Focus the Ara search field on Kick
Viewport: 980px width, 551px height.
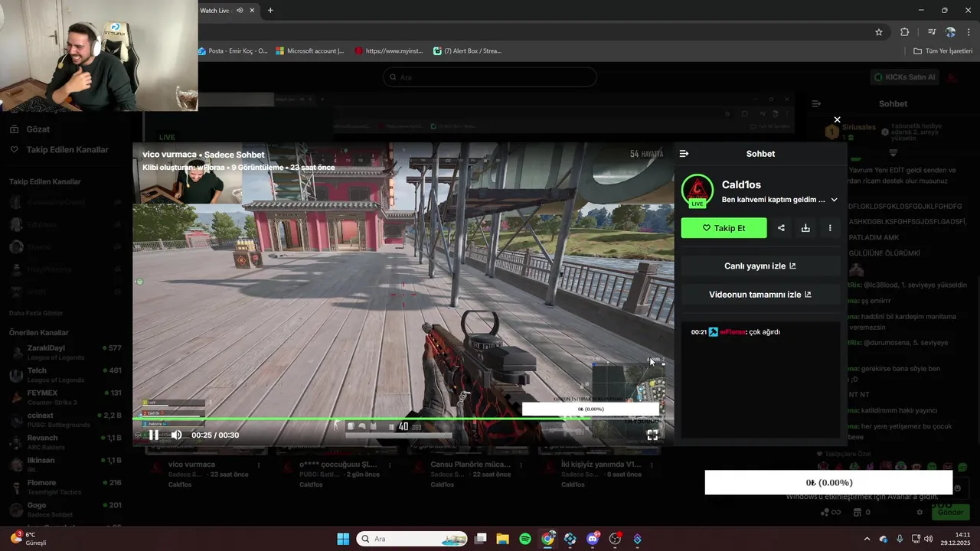[490, 77]
